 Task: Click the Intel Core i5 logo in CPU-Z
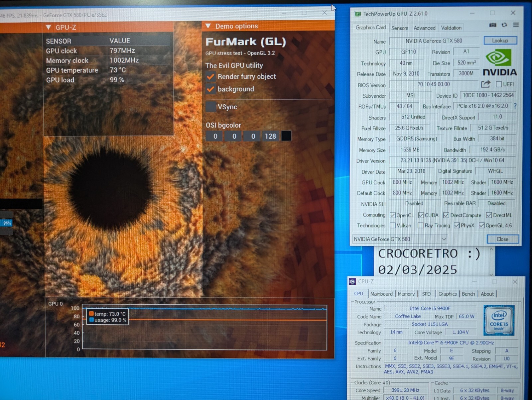(499, 320)
